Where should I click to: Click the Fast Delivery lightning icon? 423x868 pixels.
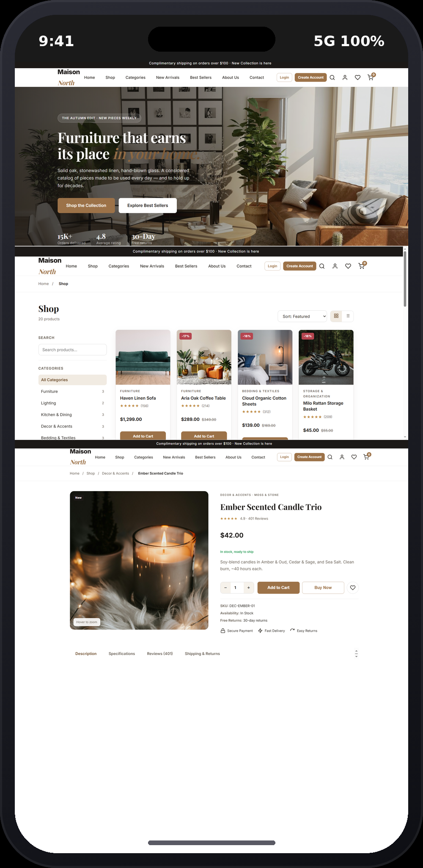(260, 631)
